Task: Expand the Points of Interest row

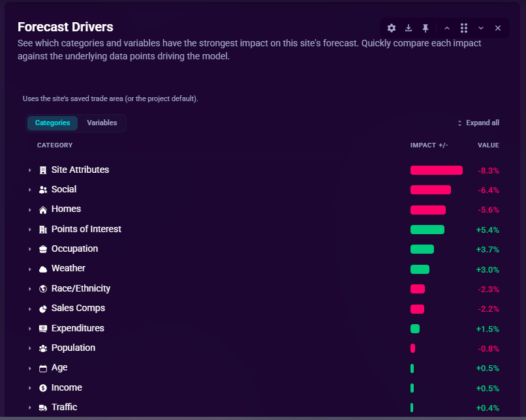Action: [30, 230]
